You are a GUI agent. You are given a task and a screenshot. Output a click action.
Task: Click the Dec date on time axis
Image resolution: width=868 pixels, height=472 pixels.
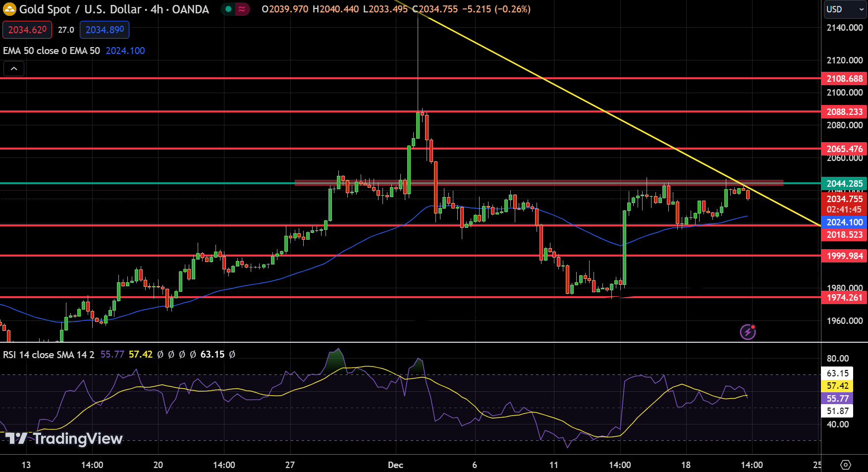[395, 465]
